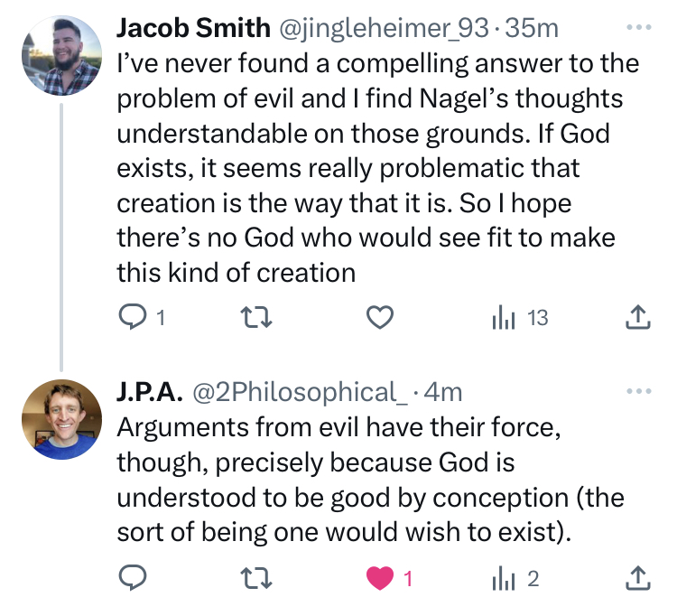Reply to Jacob Smith's tweet
The height and width of the screenshot is (616, 677).
click(132, 317)
